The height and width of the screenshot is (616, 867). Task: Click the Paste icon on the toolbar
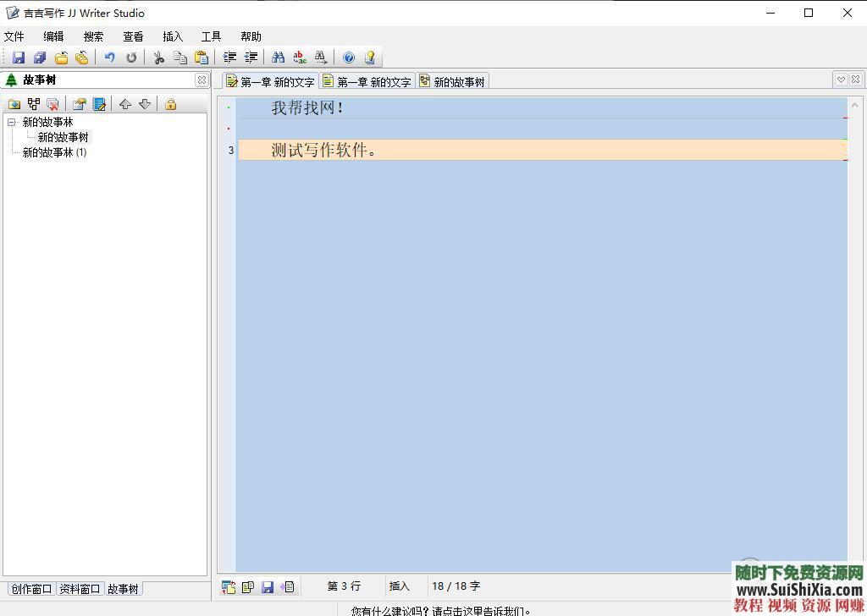[x=202, y=57]
